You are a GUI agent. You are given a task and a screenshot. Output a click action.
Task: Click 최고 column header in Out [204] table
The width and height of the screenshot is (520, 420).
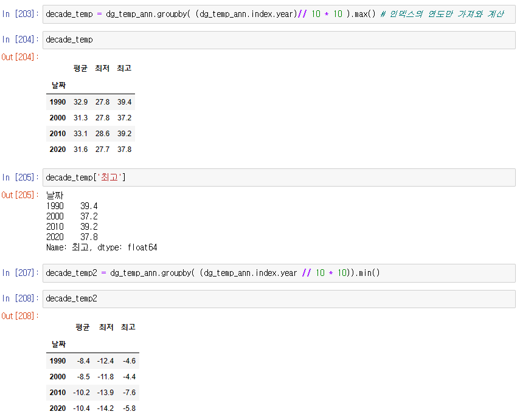(124, 68)
